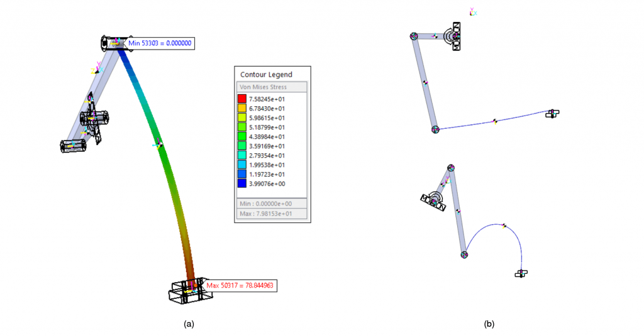Click the light blue 1.99538e+01 legend swatch
The width and height of the screenshot is (644, 336).
(242, 165)
